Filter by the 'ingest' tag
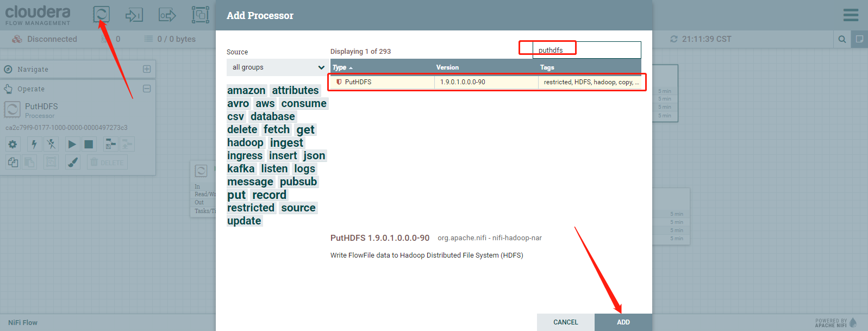The image size is (868, 331). (x=286, y=142)
